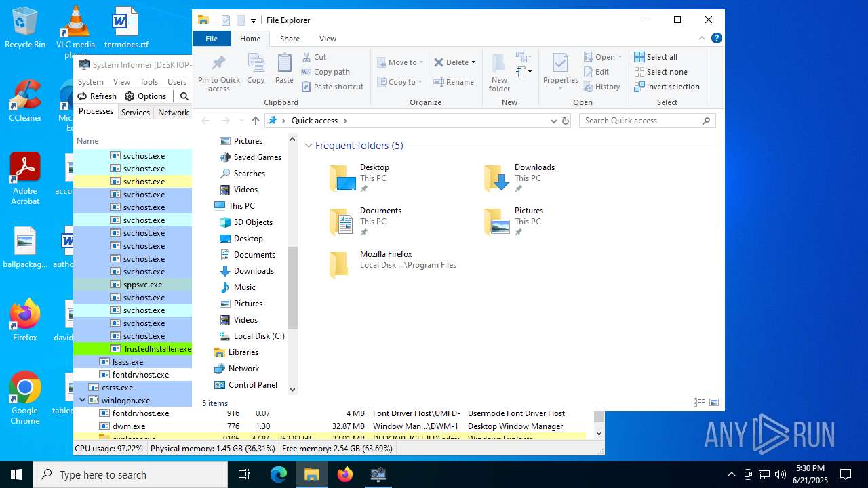Open Microsoft Edge from the taskbar
Screen dimensions: 868x488
(279, 474)
